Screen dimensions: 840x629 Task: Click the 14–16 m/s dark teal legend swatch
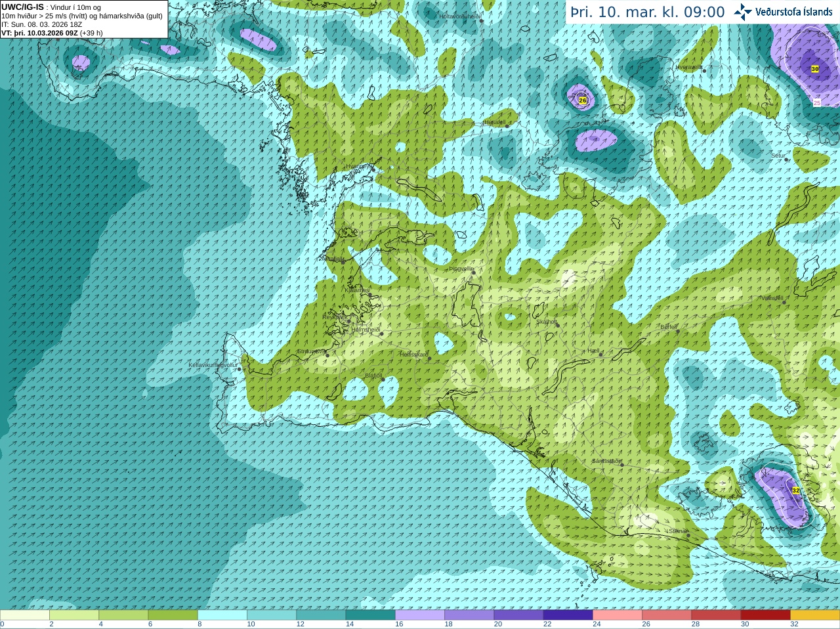(370, 615)
